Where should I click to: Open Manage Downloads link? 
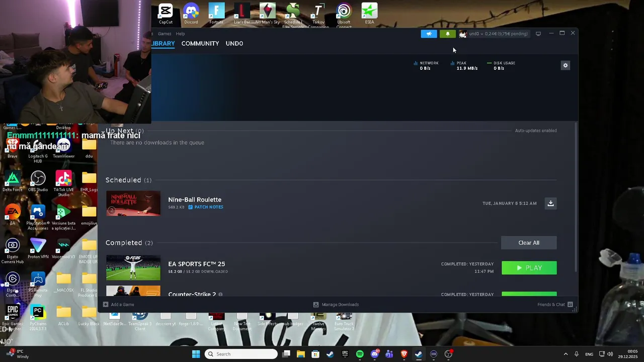coord(340,304)
